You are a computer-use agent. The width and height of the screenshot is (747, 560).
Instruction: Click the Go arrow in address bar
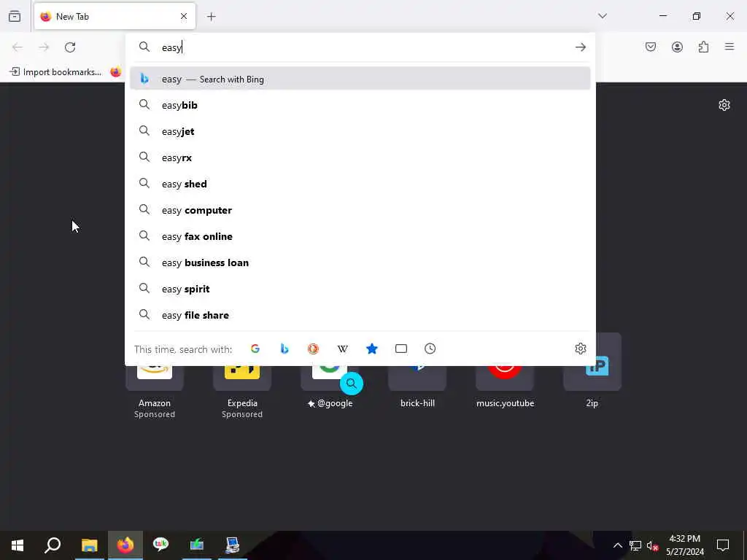pyautogui.click(x=580, y=47)
